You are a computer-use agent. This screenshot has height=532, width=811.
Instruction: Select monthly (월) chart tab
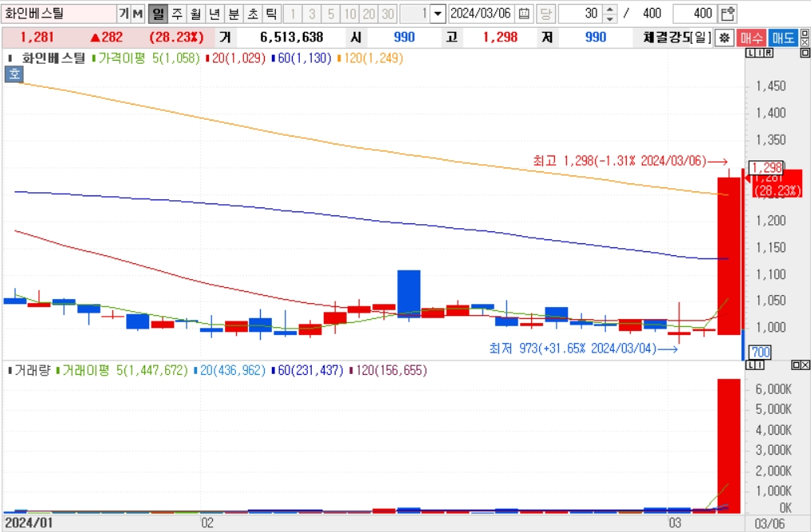click(x=195, y=14)
